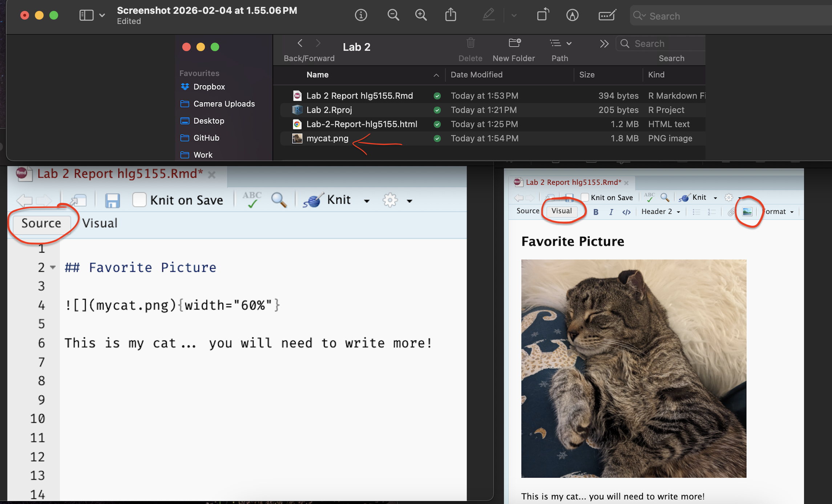Switch to large Visual editor tab

100,223
